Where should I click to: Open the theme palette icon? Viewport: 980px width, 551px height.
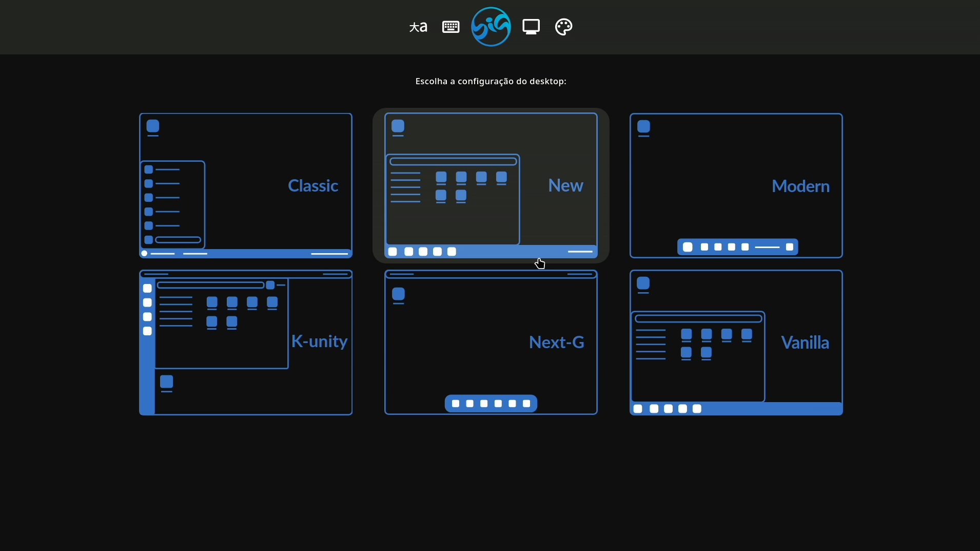pyautogui.click(x=563, y=27)
